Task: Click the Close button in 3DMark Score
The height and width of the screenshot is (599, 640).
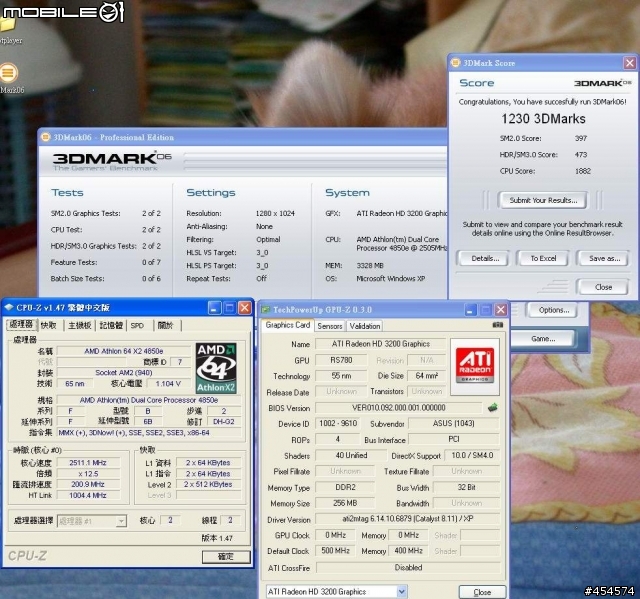Action: point(603,287)
